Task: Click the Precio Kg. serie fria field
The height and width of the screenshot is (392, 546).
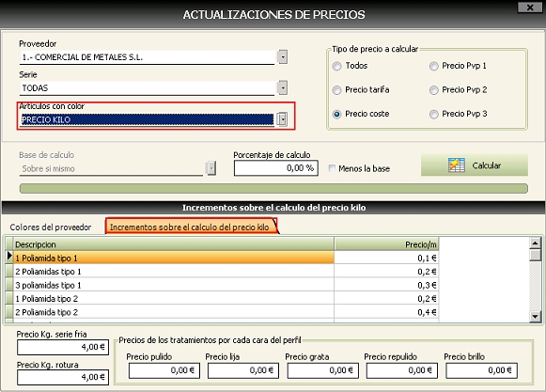Action: click(x=63, y=347)
